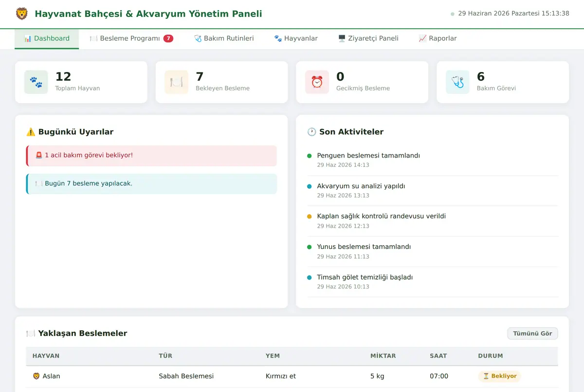Select the "Timsah gölet temizliği başladı" activity

pyautogui.click(x=433, y=282)
